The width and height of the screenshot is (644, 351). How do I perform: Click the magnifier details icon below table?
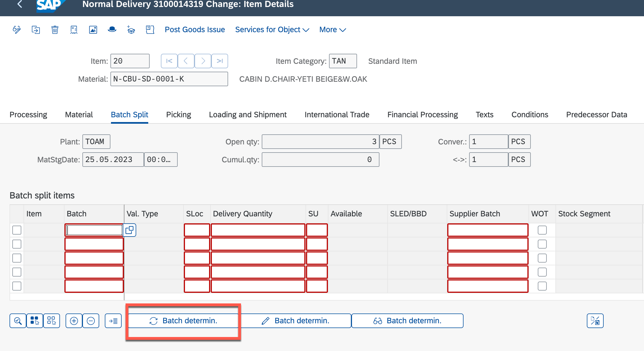point(18,321)
